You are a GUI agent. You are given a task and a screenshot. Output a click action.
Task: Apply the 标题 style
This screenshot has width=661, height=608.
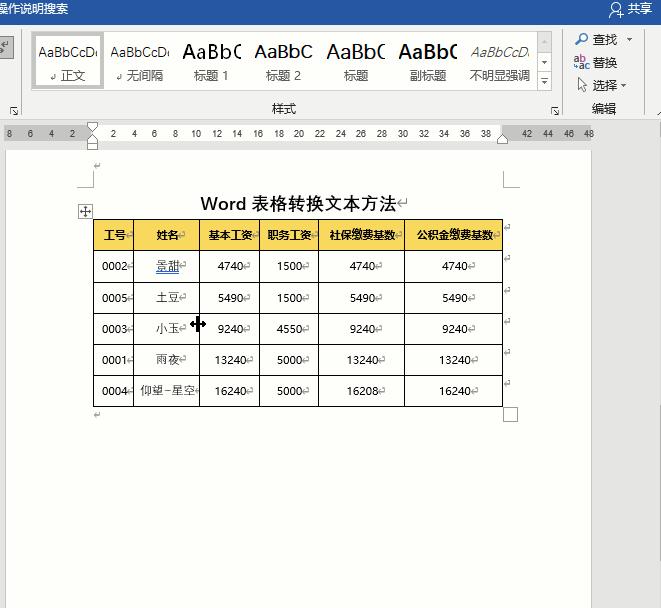tap(356, 61)
